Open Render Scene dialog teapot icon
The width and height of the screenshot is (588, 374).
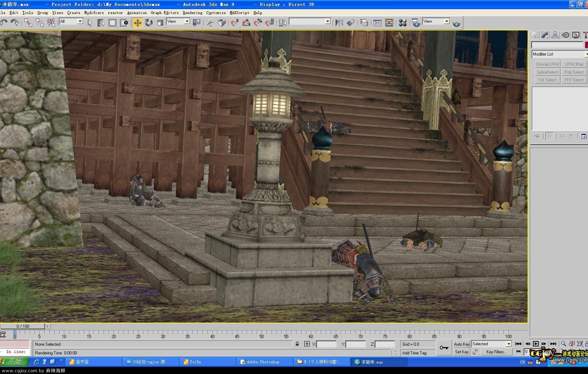coord(416,23)
